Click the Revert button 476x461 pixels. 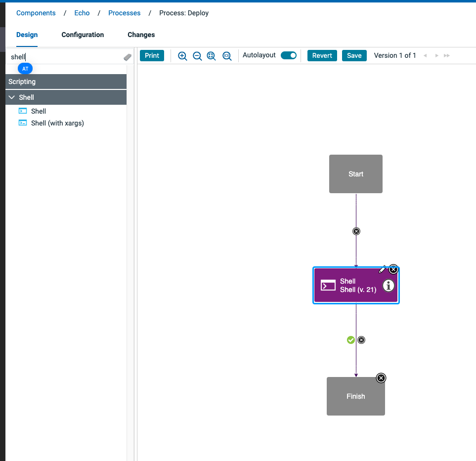tap(322, 55)
